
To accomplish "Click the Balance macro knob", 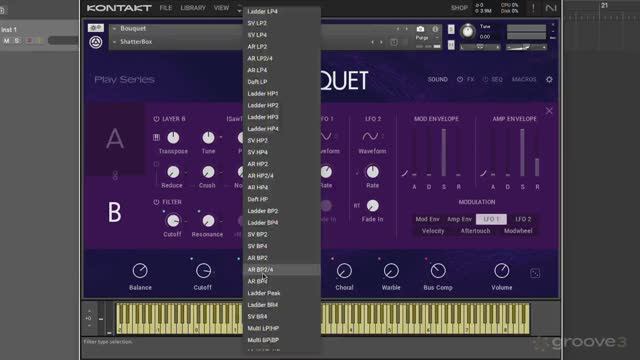I will [x=140, y=271].
